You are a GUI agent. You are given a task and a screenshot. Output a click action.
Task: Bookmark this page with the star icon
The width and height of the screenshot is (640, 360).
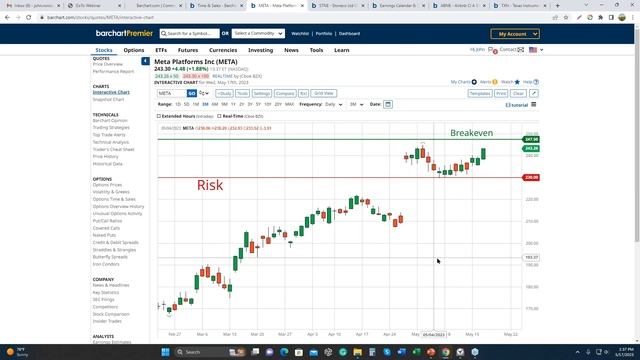tap(566, 18)
